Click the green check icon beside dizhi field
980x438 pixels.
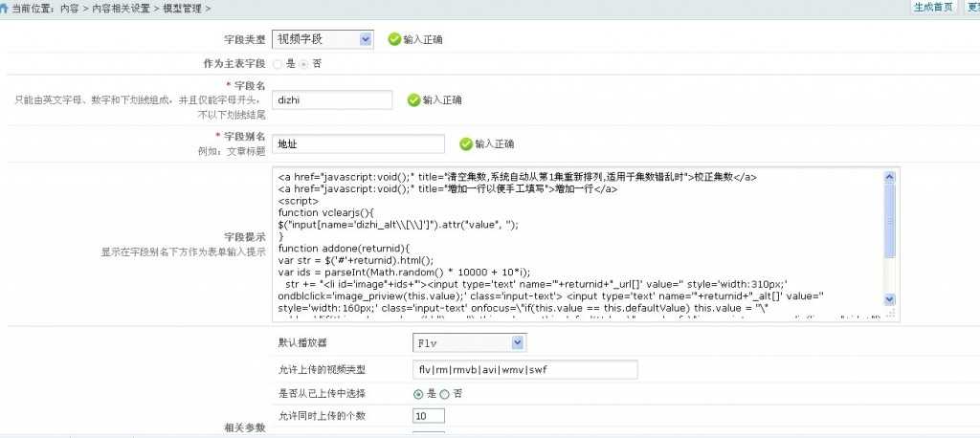coord(413,100)
